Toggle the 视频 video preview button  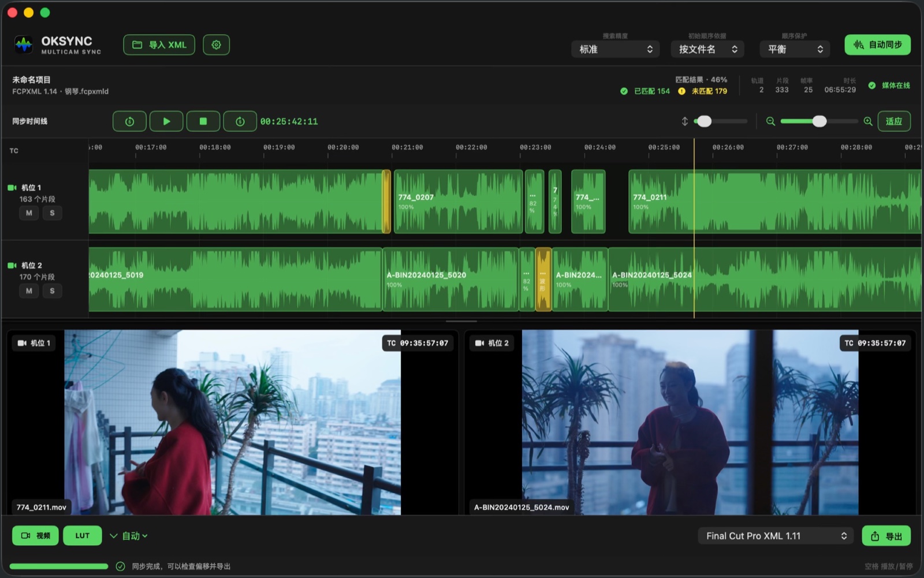tap(35, 536)
